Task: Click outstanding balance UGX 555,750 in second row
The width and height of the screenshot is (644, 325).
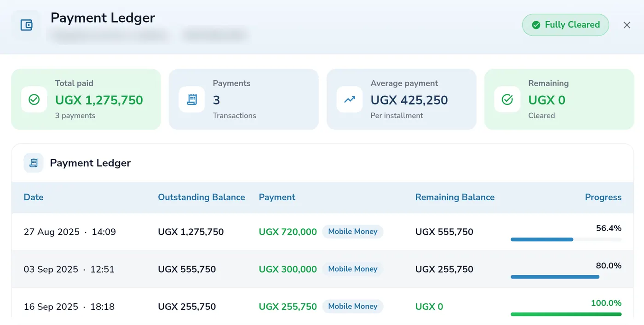Action: [187, 269]
